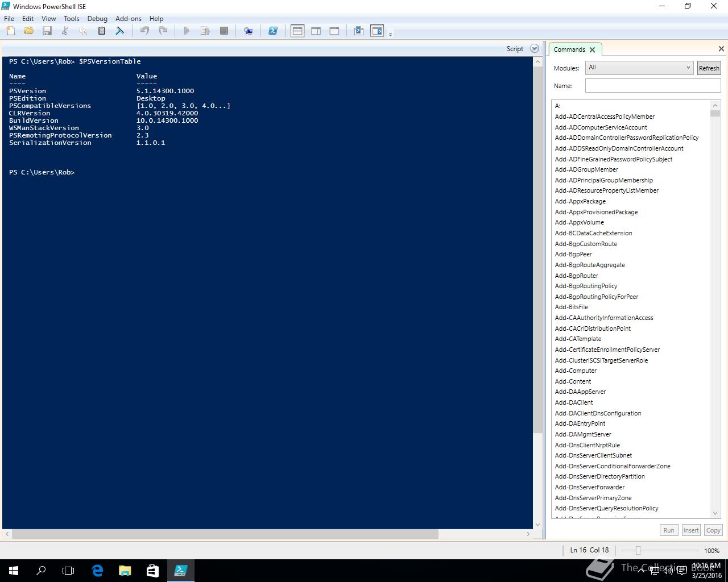Screen dimensions: 728x582
Task: Show script pane on top layout icon
Action: coord(297,31)
